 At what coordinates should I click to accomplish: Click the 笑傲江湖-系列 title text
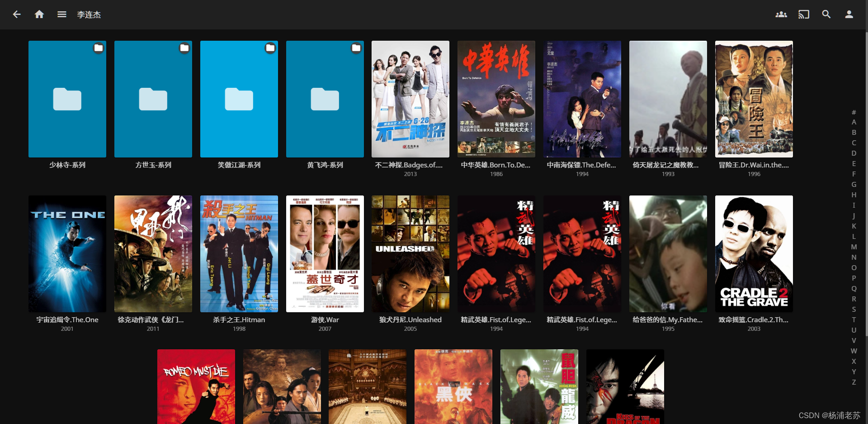pyautogui.click(x=239, y=165)
